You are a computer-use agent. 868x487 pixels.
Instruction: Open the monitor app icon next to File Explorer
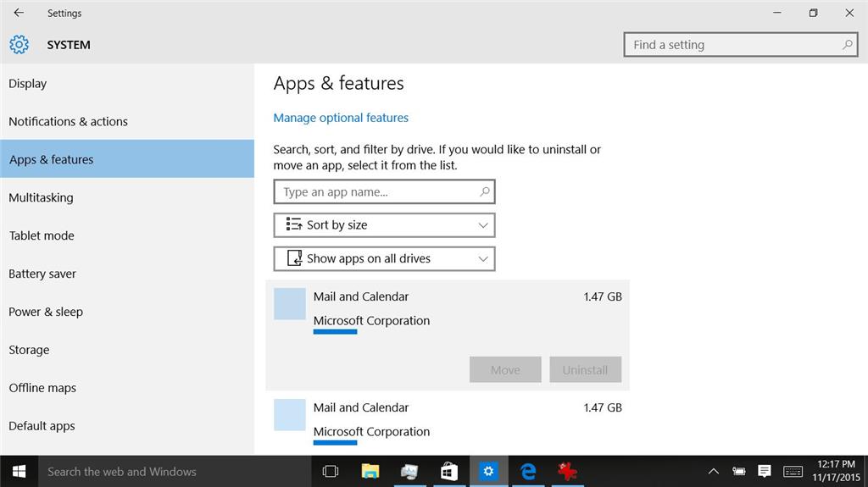[409, 472]
